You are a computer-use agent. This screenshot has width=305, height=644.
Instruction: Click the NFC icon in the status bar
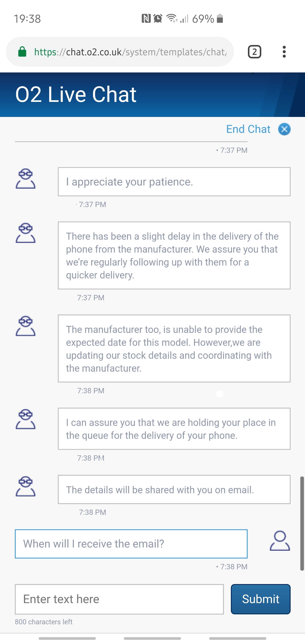pyautogui.click(x=146, y=18)
